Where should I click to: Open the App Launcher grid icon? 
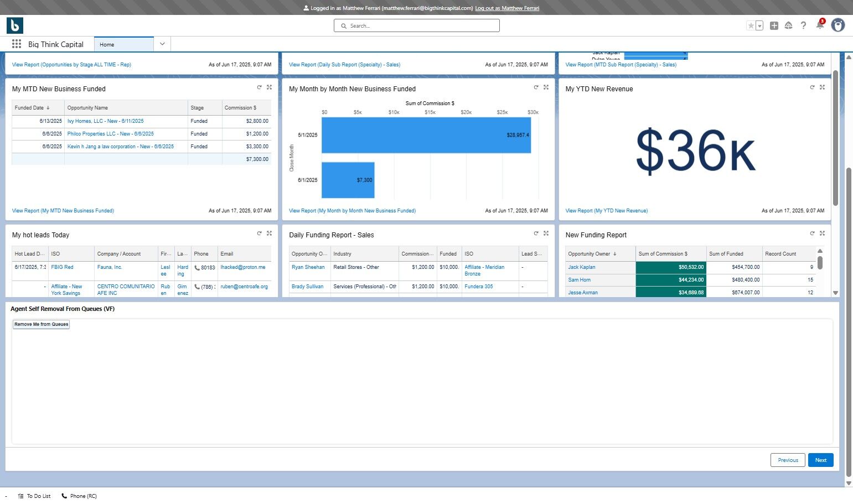coord(17,44)
